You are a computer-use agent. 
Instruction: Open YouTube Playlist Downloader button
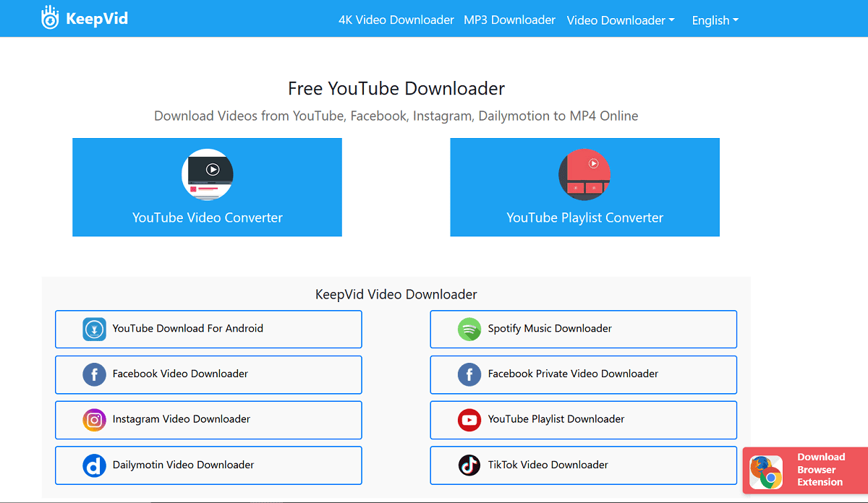(584, 420)
